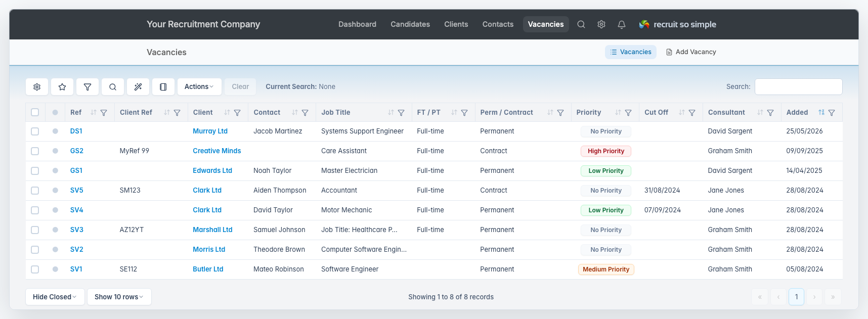The image size is (868, 319).
Task: Go to Candidates tab
Action: click(x=410, y=24)
